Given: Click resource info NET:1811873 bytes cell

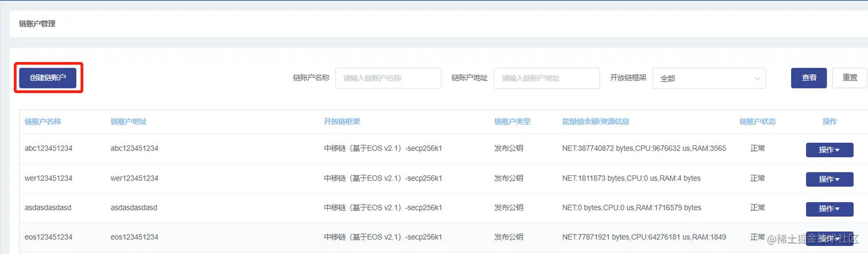Looking at the screenshot, I should click(x=631, y=178).
